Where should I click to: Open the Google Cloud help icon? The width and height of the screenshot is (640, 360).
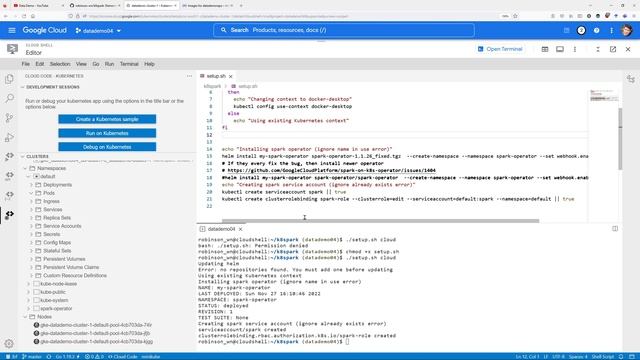pyautogui.click(x=596, y=30)
